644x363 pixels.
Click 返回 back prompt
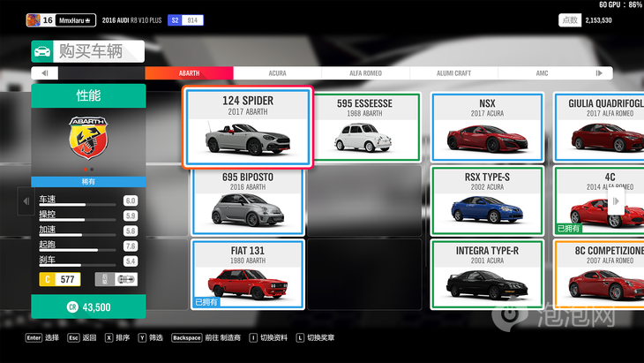click(89, 337)
